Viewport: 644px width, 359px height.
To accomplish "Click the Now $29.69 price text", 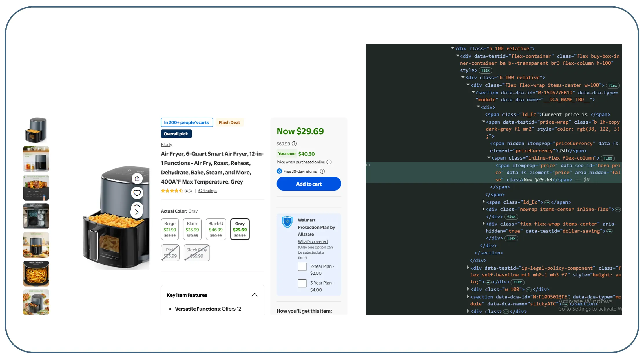I will (300, 131).
